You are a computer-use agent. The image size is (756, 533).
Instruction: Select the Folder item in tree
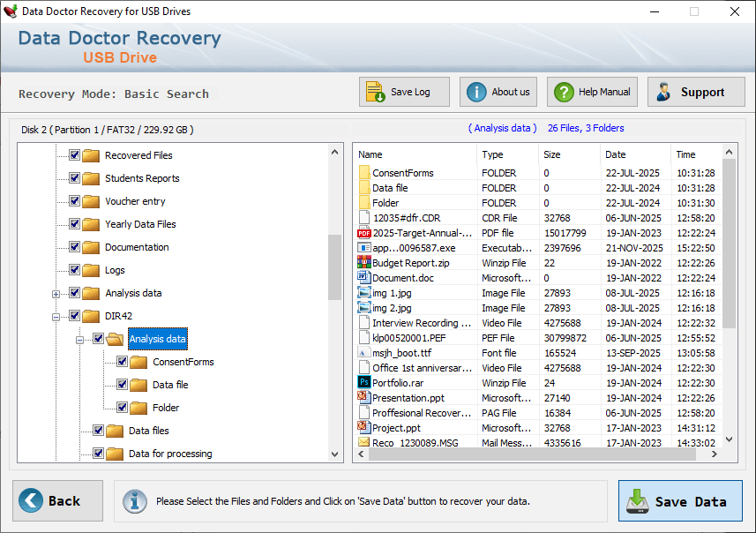tap(166, 408)
